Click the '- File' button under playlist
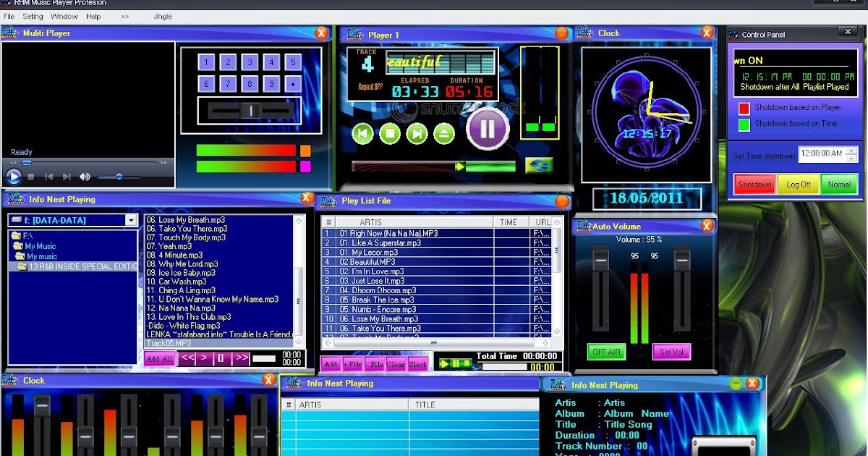This screenshot has height=456, width=868. [x=375, y=364]
